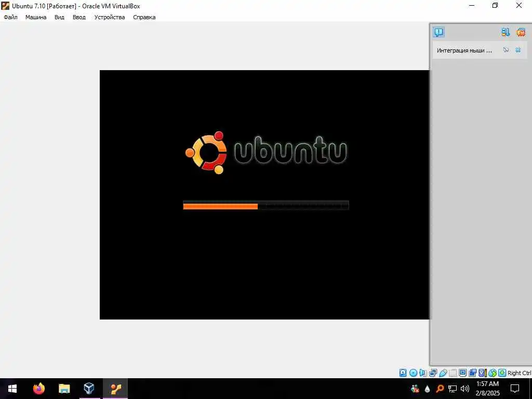The height and width of the screenshot is (399, 532).
Task: Open the Windows Start menu
Action: 12,389
